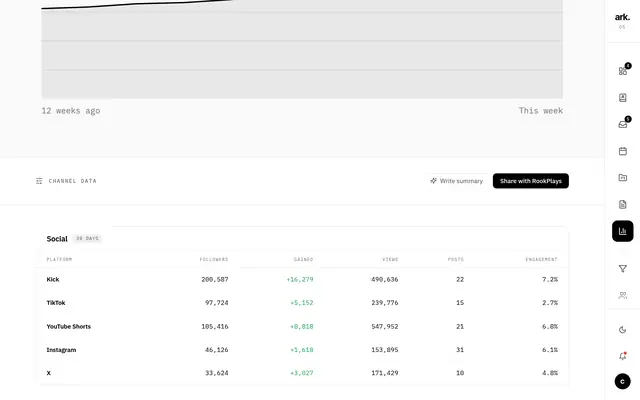Click TikTok views value 239,776
The width and height of the screenshot is (640, 400).
point(385,303)
